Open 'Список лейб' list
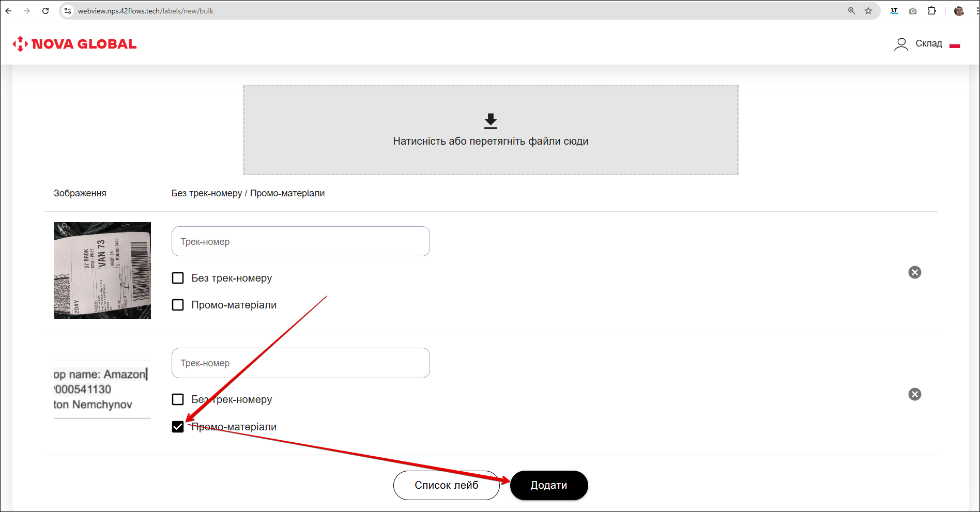This screenshot has height=512, width=980. tap(446, 485)
